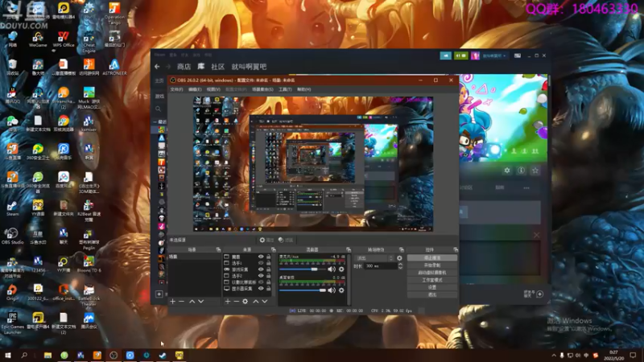Open Steam account name dropdown

point(494,56)
